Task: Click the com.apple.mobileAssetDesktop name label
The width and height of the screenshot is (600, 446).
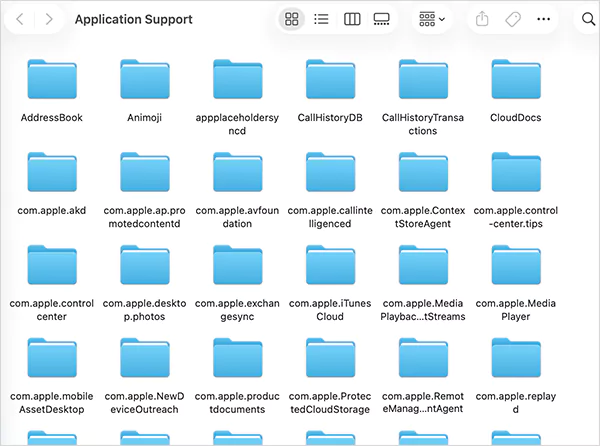Action: click(x=52, y=403)
